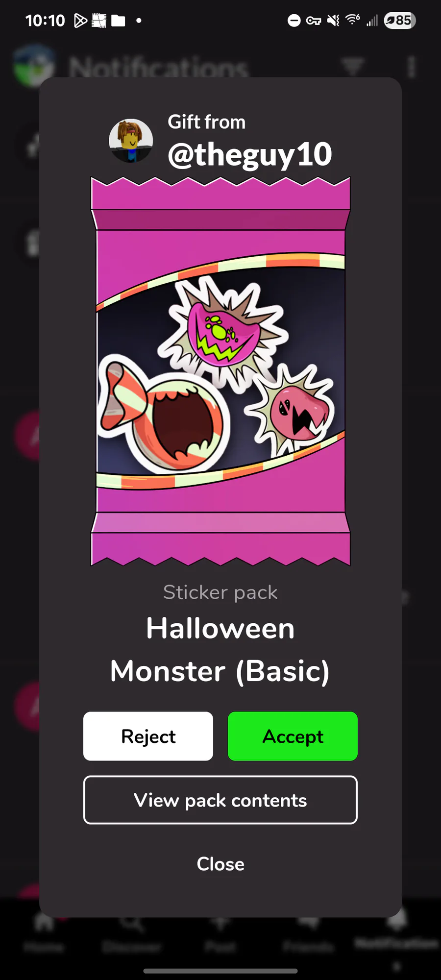Close the gift dialog
441x980 pixels.
pyautogui.click(x=220, y=864)
